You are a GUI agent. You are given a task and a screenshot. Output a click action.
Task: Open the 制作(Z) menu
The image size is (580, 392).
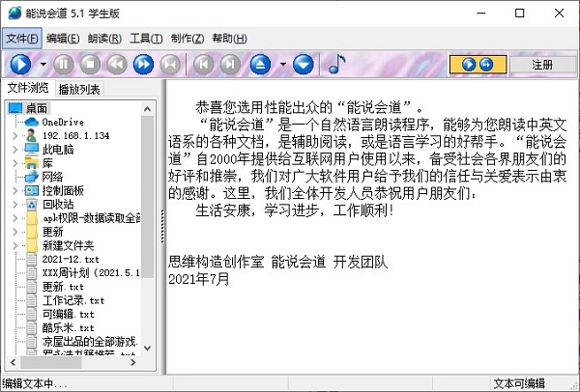(188, 39)
